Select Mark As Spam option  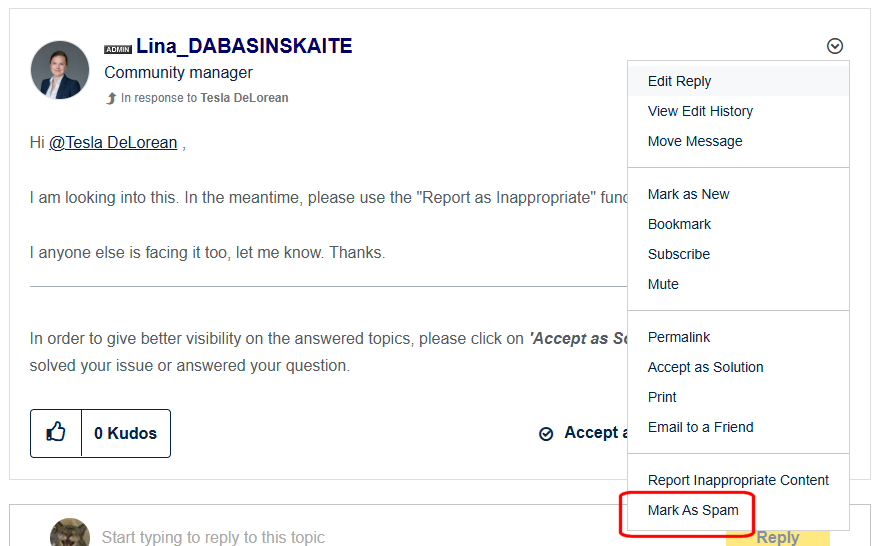[x=693, y=510]
